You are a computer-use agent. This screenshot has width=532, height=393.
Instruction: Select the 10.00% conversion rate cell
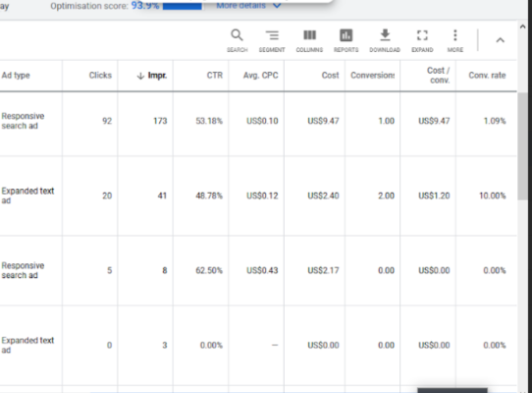pyautogui.click(x=493, y=196)
